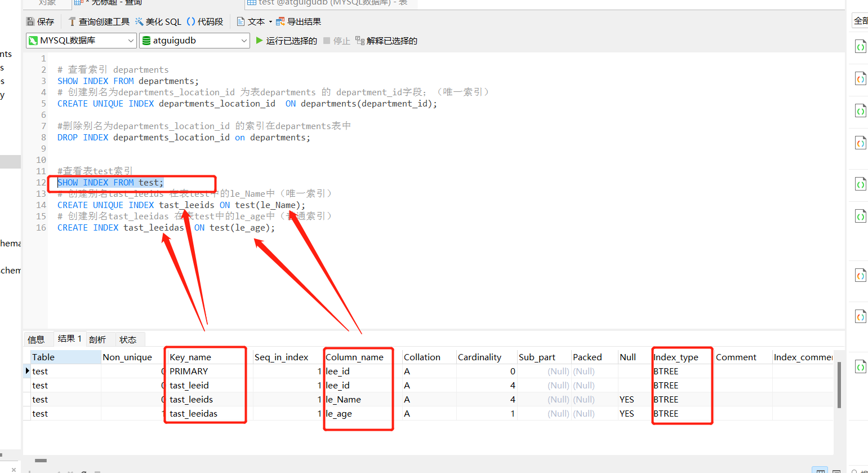Run selected with the green play icon
Screen dimensions: 868x473
(x=259, y=41)
